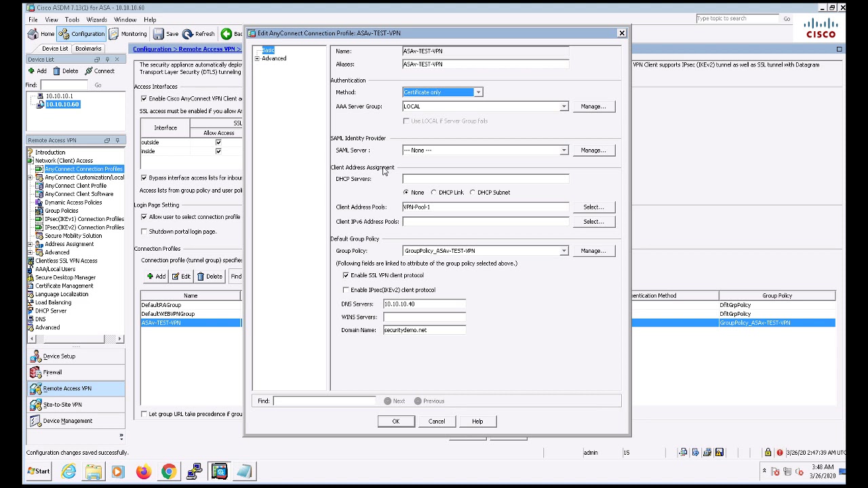Open File Explorer from taskbar
The width and height of the screenshot is (868, 488).
94,471
